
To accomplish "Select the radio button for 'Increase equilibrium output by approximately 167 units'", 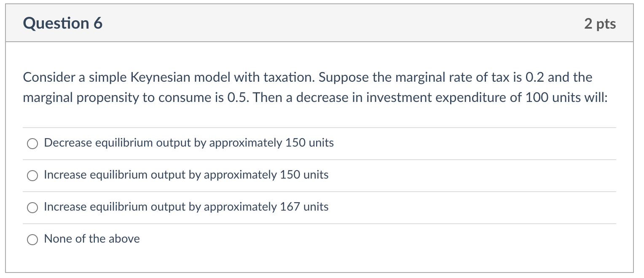I will pos(32,207).
